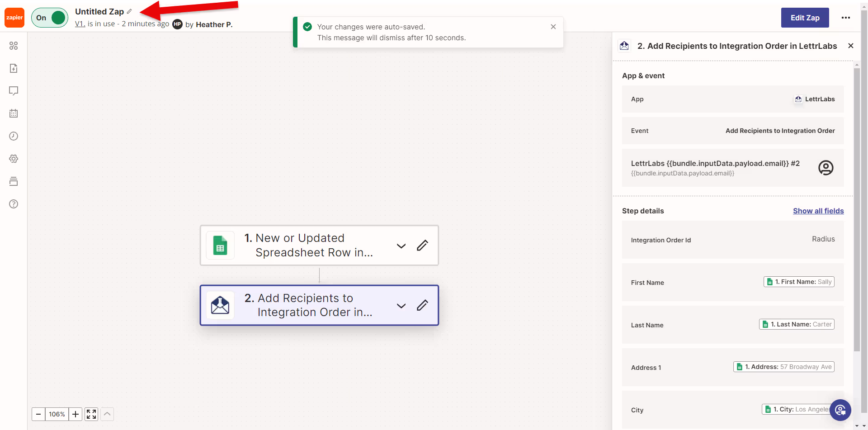The height and width of the screenshot is (430, 868).
Task: Open the three-dot more options menu
Action: pyautogui.click(x=846, y=18)
